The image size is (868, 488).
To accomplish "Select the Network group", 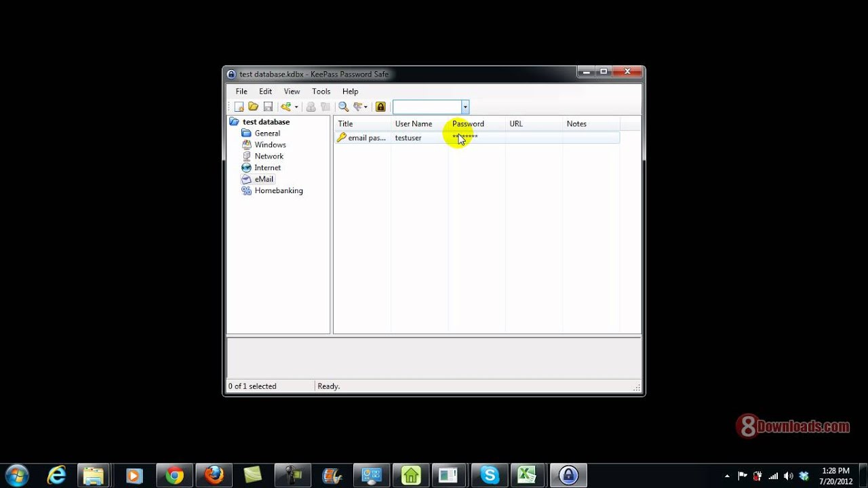I will pyautogui.click(x=269, y=157).
